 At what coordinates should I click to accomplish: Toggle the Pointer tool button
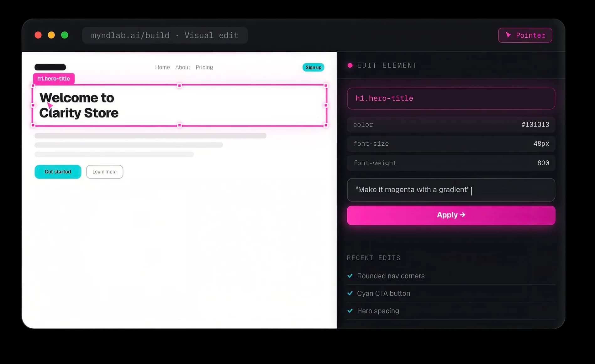pos(525,35)
